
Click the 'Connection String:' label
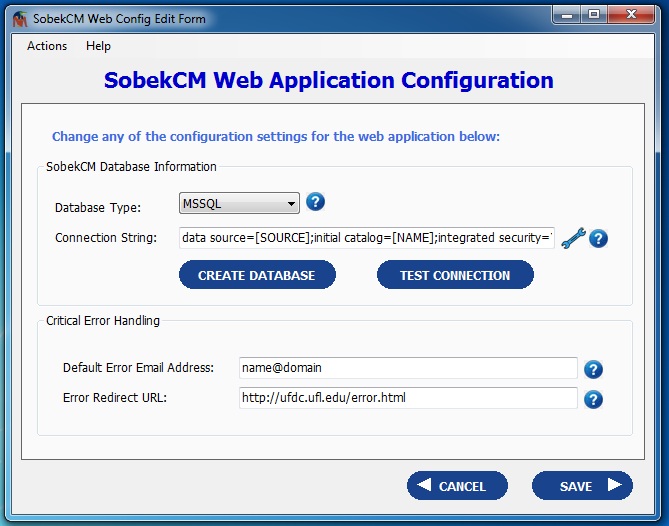click(106, 238)
